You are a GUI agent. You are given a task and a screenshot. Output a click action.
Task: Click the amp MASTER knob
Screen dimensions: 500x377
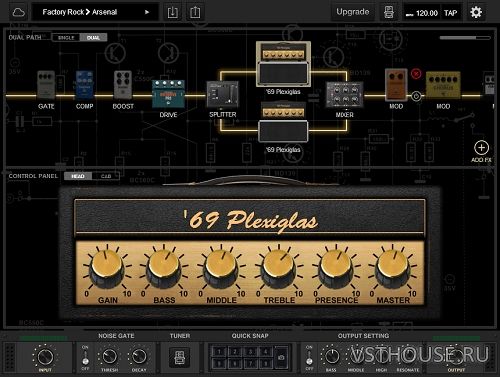[393, 269]
